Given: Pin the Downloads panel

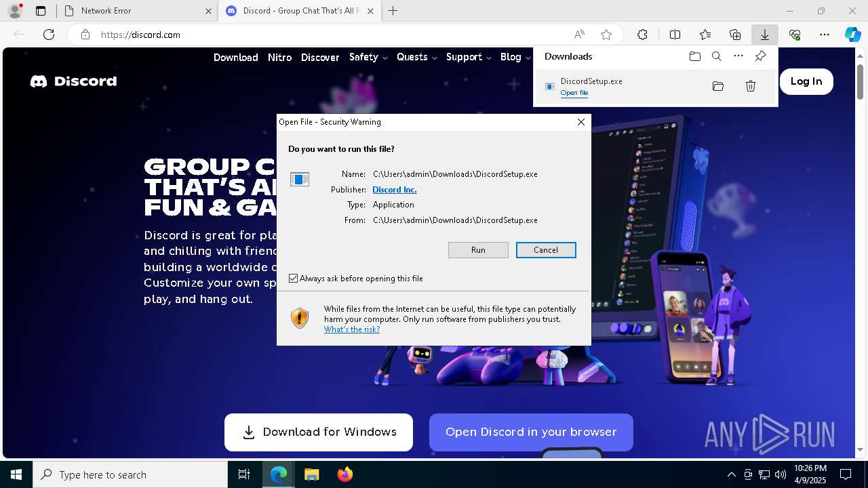Looking at the screenshot, I should point(760,56).
